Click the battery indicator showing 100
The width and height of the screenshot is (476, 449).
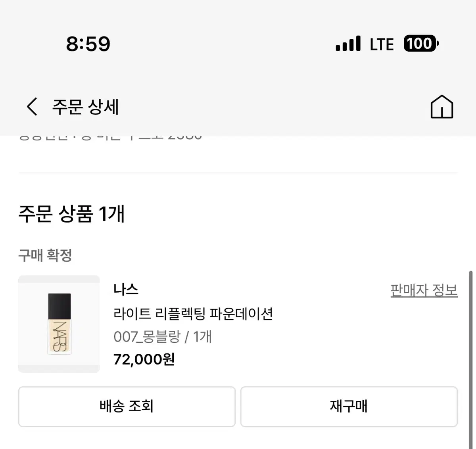pyautogui.click(x=420, y=44)
